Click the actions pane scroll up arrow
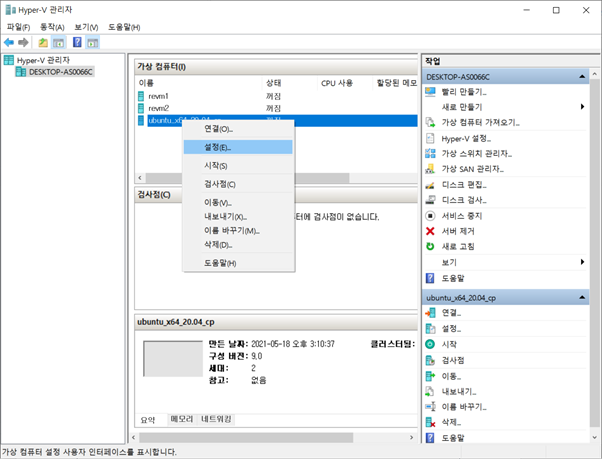The height and width of the screenshot is (459, 602). point(595,73)
